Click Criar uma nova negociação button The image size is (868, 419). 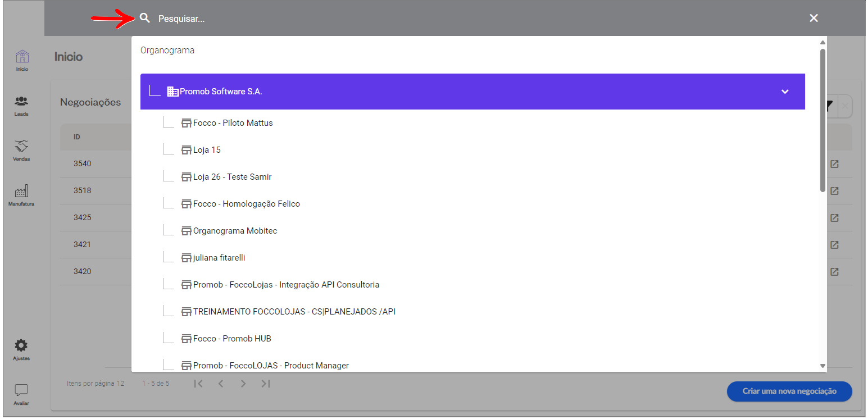(789, 391)
